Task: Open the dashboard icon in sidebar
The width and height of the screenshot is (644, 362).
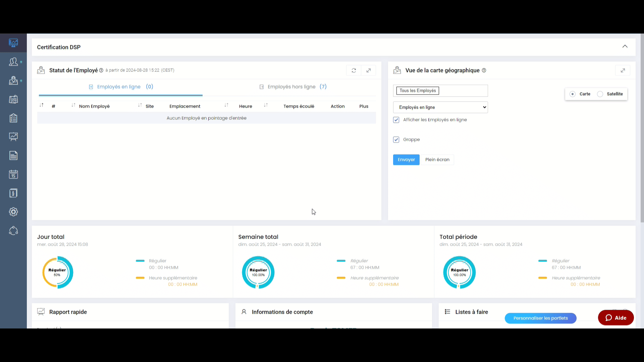Action: 13,43
